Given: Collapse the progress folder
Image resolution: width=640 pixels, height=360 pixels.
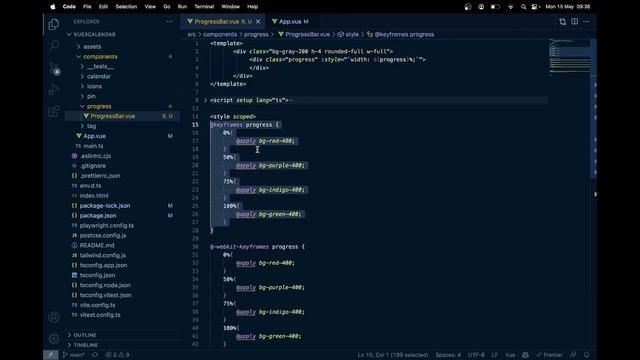Looking at the screenshot, I should point(99,106).
